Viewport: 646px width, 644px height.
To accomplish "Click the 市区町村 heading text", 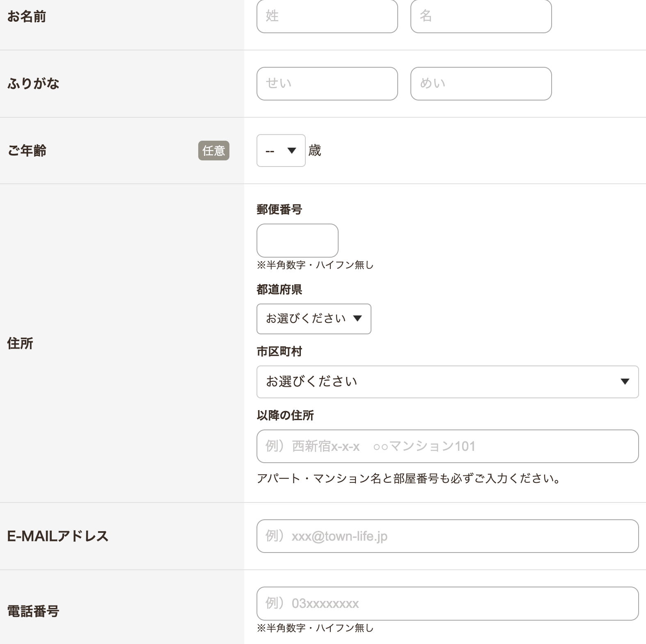I will click(x=279, y=352).
